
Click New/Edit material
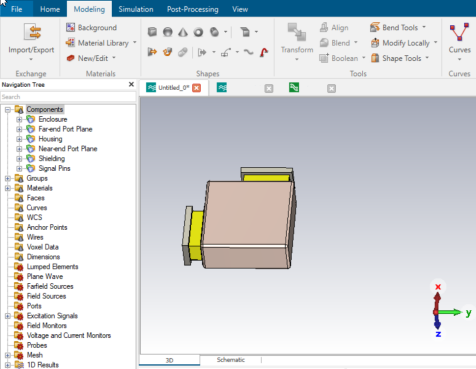[87, 58]
